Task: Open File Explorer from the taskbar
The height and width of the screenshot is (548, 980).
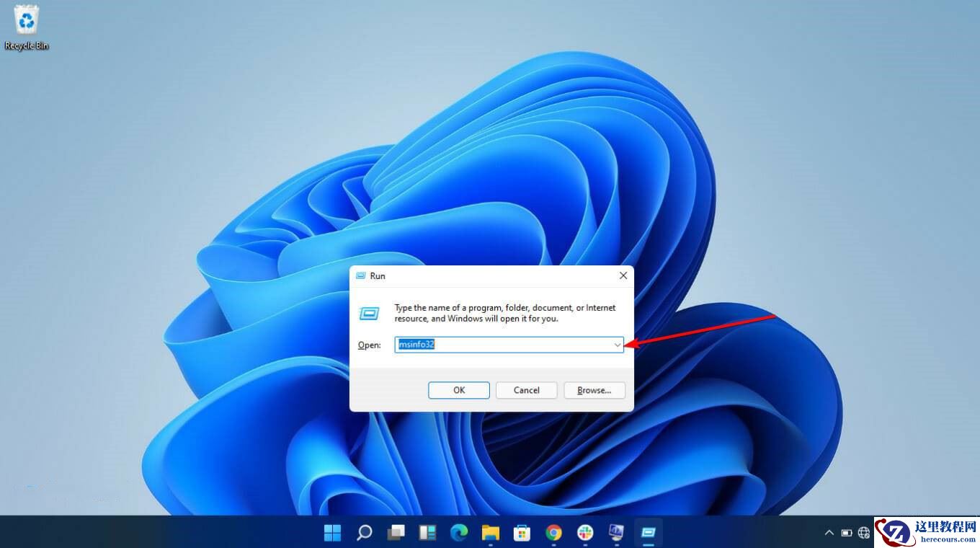Action: [490, 532]
